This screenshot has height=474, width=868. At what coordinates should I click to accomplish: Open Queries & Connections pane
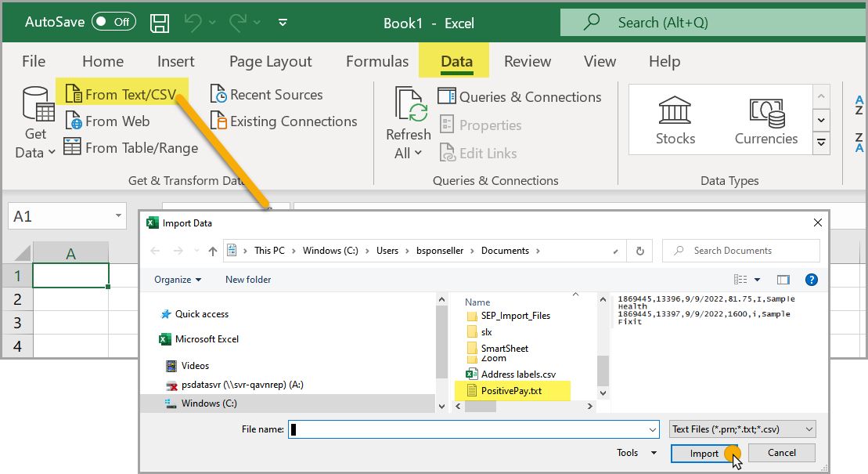[x=520, y=96]
